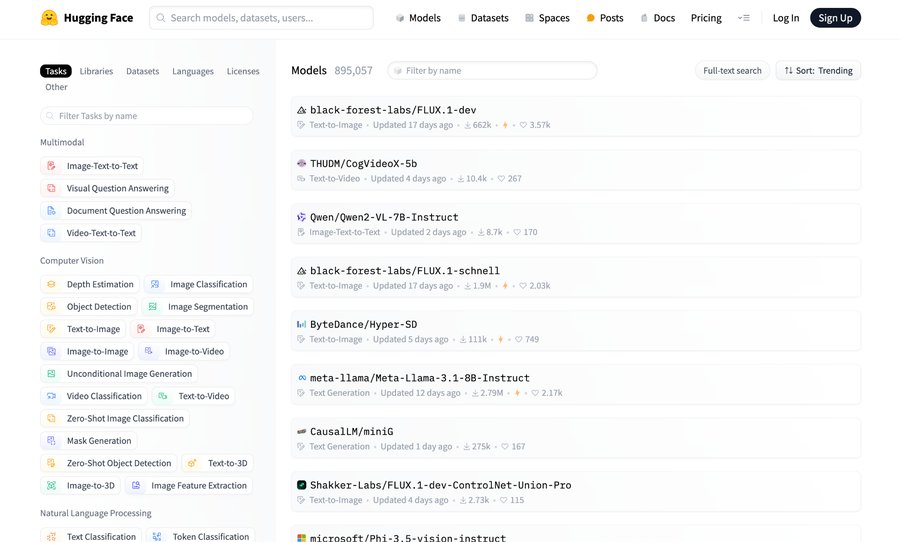
Task: Select Zero-Shot Image Classification icon
Action: (51, 419)
